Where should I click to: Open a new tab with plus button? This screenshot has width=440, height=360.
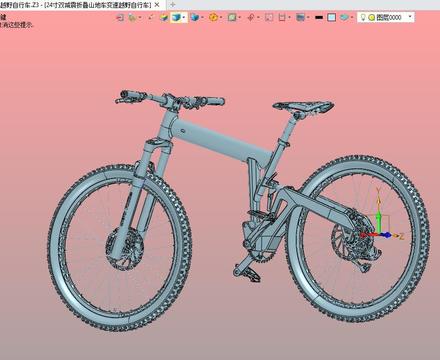tap(172, 5)
